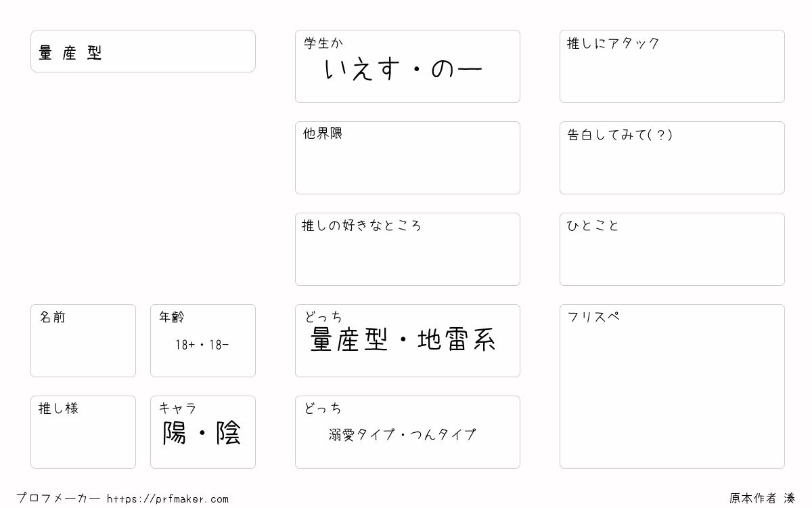Viewport: 812px width, 508px height.
Task: Select 陽 in the キャラ box
Action: coord(175,433)
